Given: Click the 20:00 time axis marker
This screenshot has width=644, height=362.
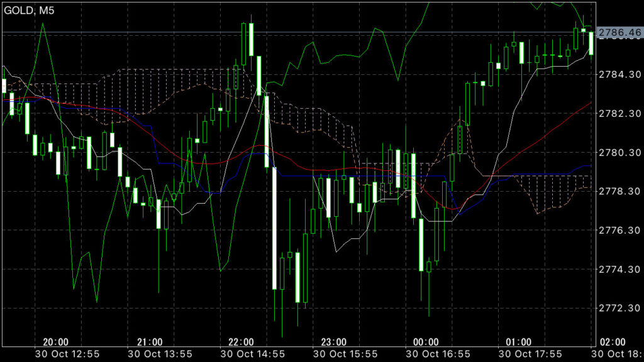Looking at the screenshot, I should coord(56,342).
